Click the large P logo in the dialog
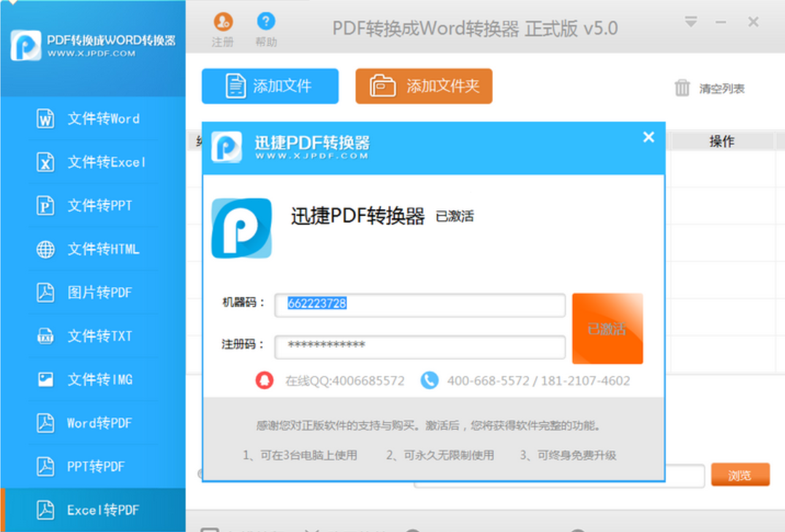785x532 pixels. click(x=242, y=228)
